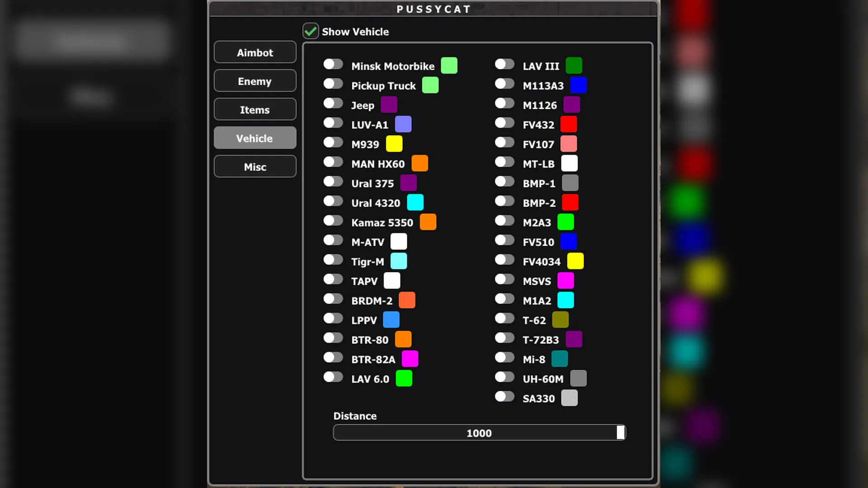Toggle the M939 switch
Viewport: 868px width, 488px height.
(333, 142)
